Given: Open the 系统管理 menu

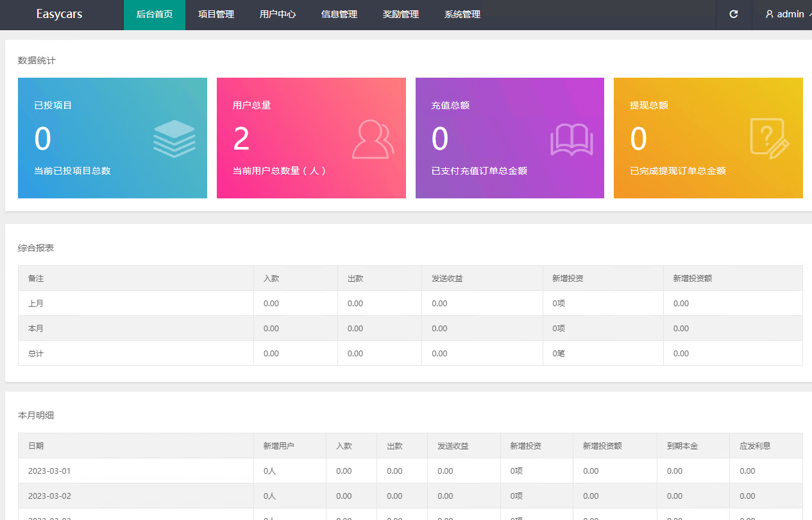Looking at the screenshot, I should point(462,14).
